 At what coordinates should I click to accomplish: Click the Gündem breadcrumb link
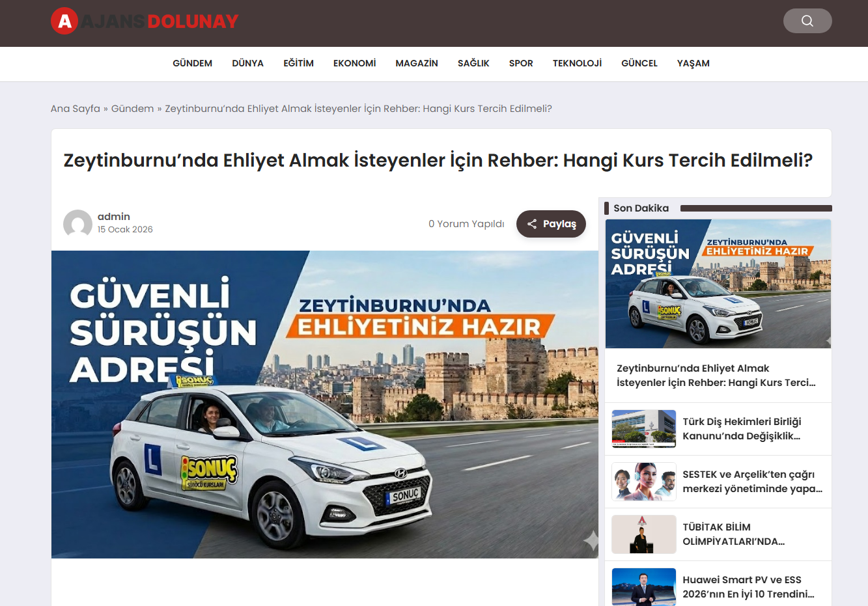coord(132,109)
